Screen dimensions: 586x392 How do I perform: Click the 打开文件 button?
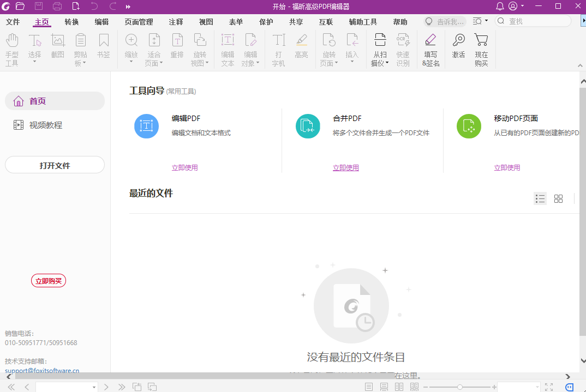click(x=55, y=165)
